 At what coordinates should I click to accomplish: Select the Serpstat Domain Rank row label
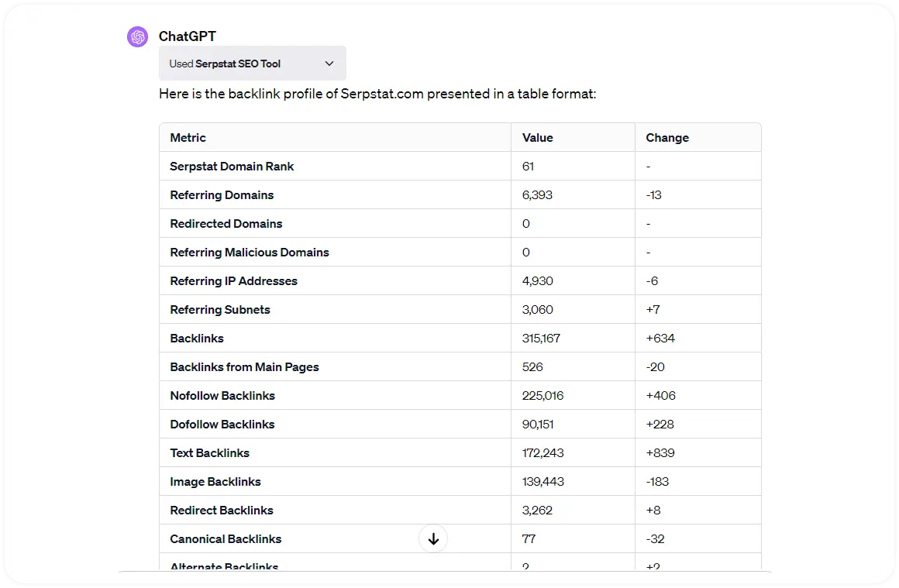[x=232, y=167]
